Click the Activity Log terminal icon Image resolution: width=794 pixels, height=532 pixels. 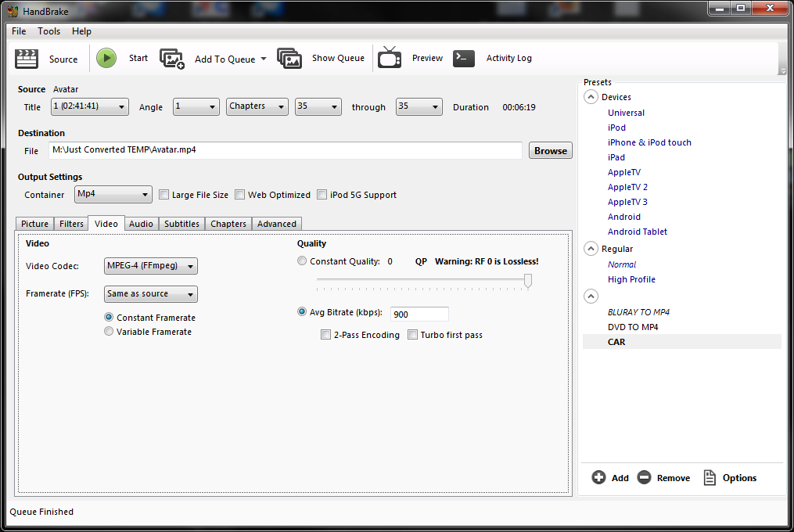[464, 58]
